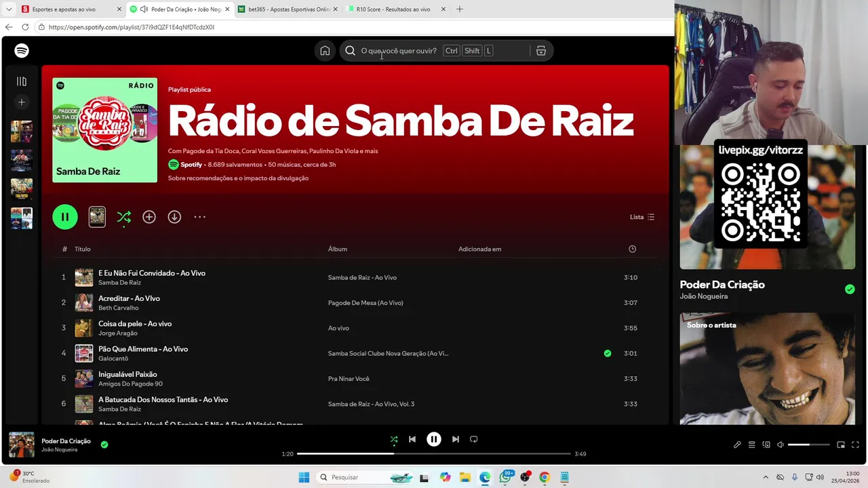868x488 pixels.
Task: Open the miniplayer icon
Action: point(841,445)
